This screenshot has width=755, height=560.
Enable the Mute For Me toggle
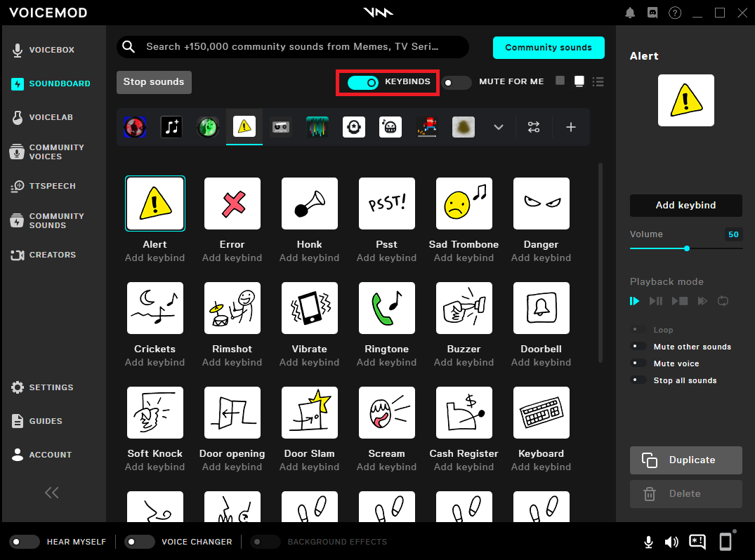457,82
